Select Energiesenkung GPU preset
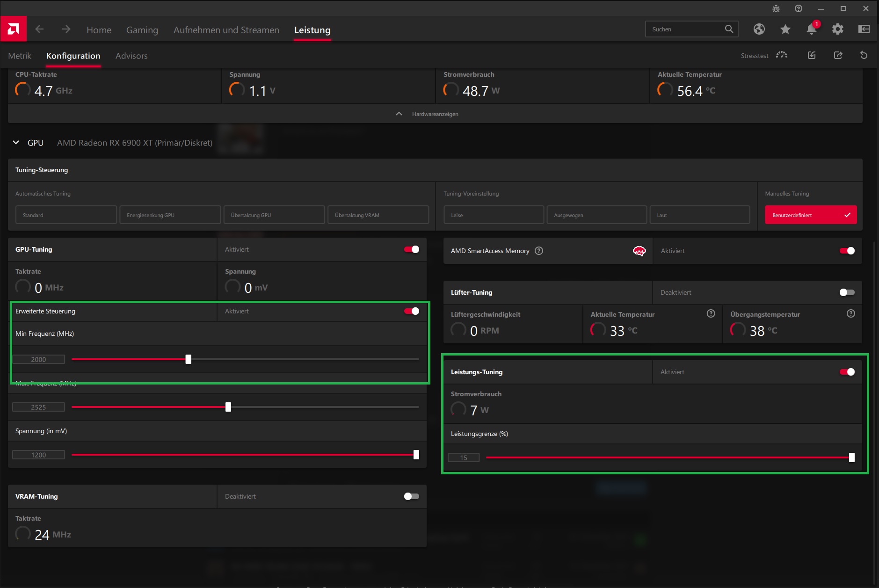 pos(170,215)
